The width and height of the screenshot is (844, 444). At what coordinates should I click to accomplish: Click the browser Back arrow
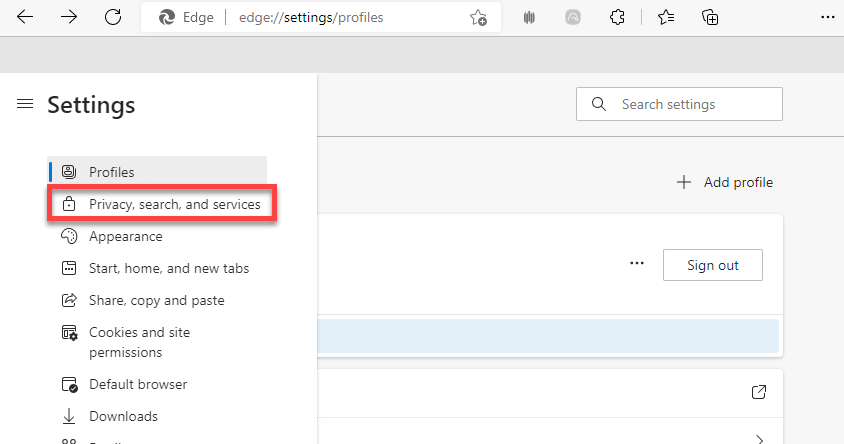coord(25,17)
